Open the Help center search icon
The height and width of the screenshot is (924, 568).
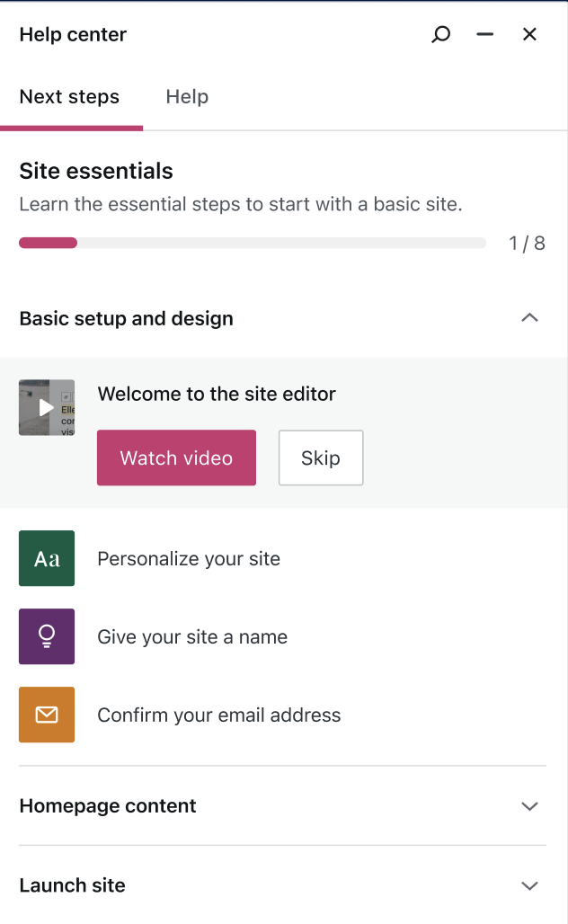click(x=440, y=35)
